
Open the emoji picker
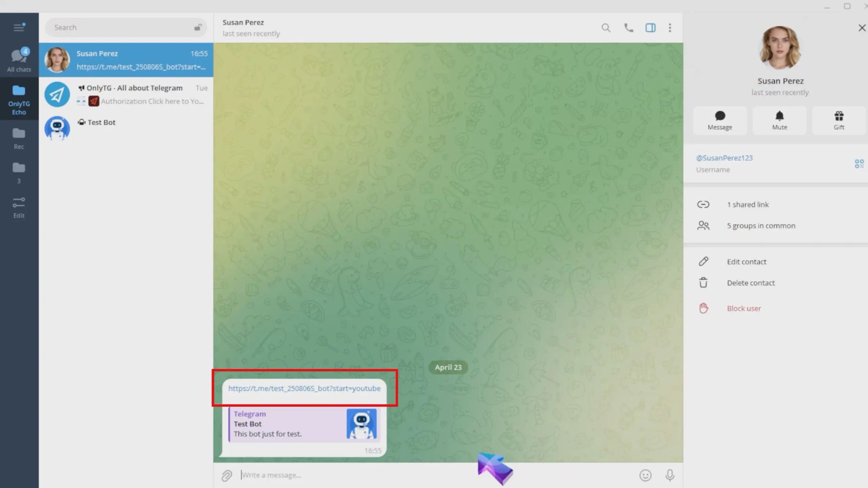[645, 475]
